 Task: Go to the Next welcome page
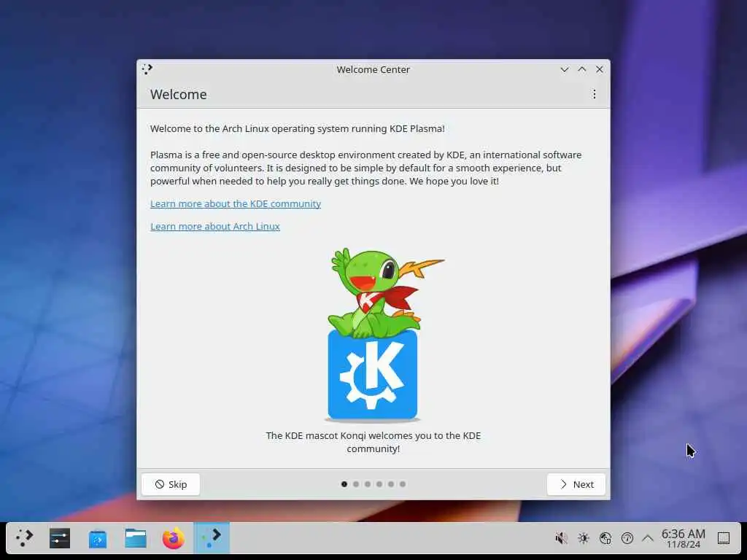[x=576, y=484]
